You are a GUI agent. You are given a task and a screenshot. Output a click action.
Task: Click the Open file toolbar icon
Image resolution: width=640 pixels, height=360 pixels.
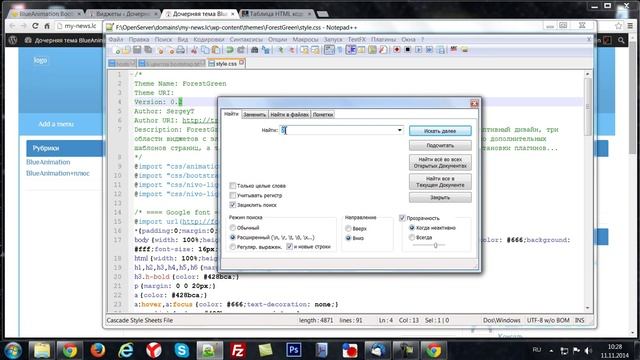point(127,50)
